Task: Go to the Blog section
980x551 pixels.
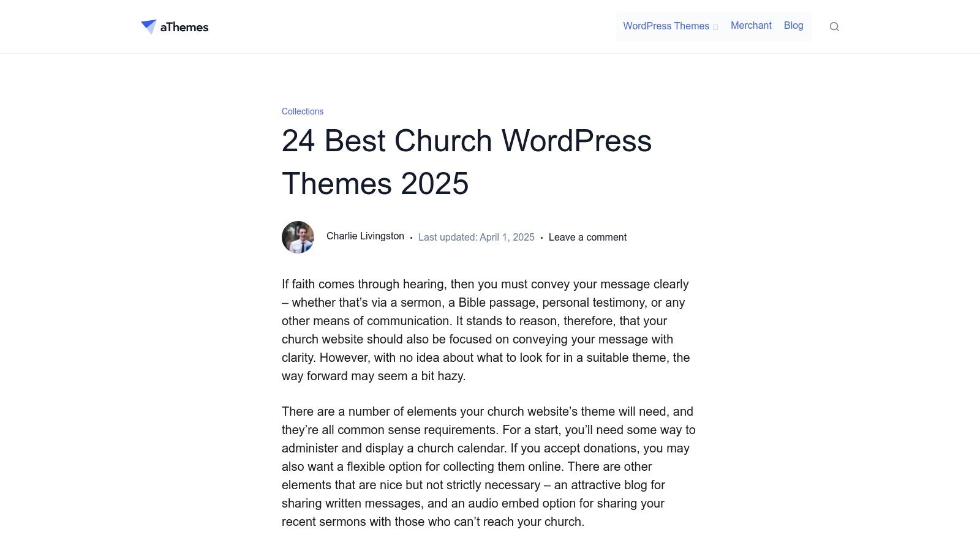Action: coord(793,25)
